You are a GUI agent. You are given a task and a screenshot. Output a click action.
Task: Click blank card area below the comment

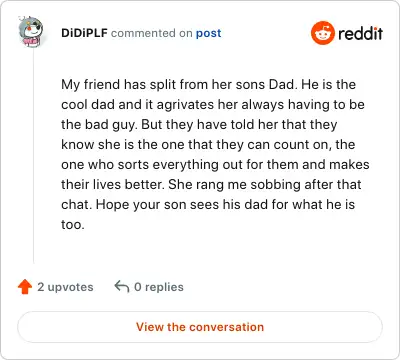pyautogui.click(x=213, y=250)
